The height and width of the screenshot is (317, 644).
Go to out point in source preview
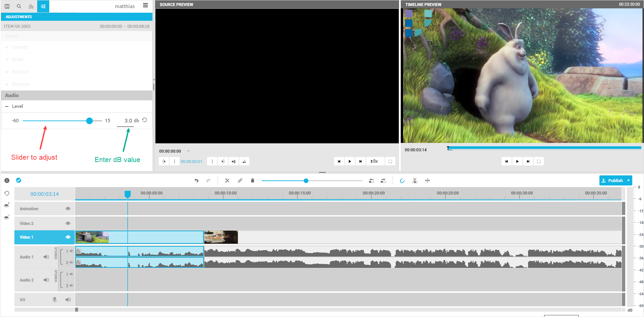pyautogui.click(x=223, y=161)
